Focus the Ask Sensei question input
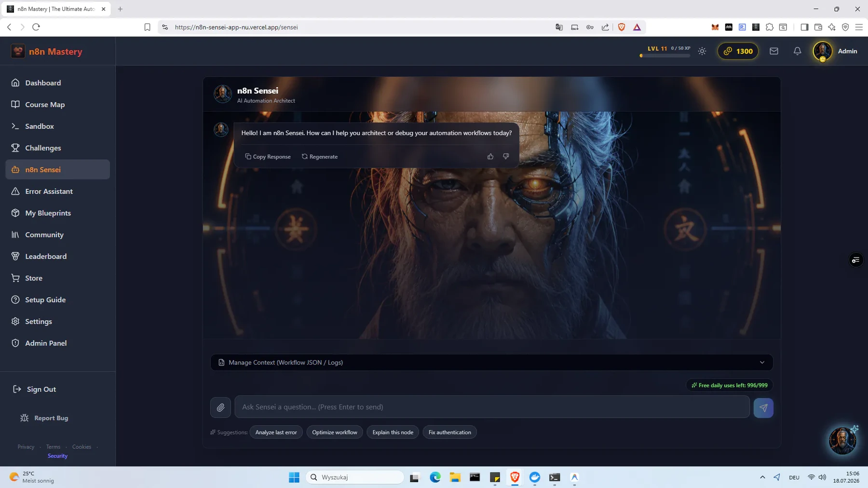 tap(492, 407)
